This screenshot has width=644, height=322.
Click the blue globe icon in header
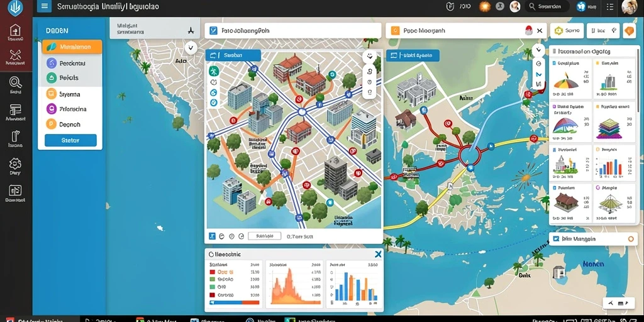click(x=580, y=6)
